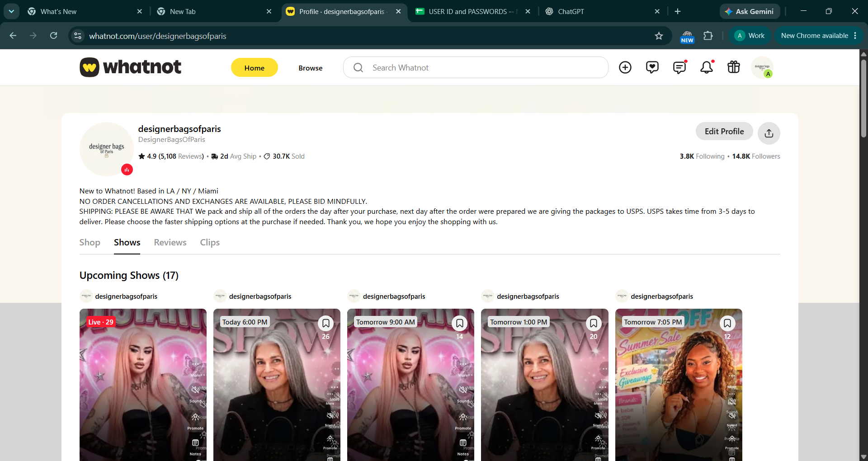
Task: Open the 14.8K Followers list
Action: [756, 156]
